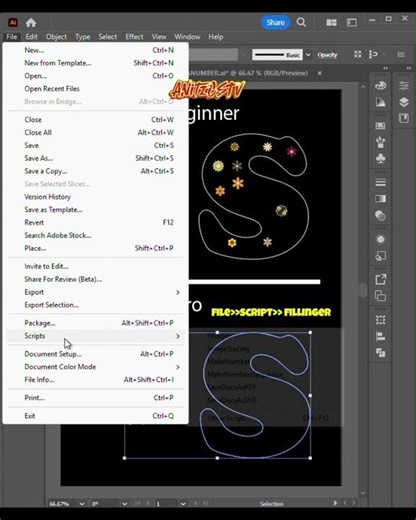
Task: Open the Color Guide panel icon
Action: pos(380,102)
